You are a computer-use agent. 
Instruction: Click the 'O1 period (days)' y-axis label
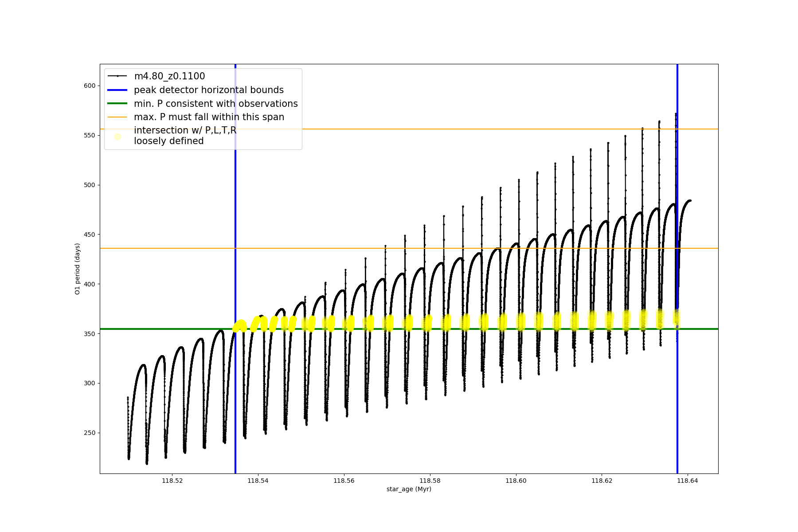click(77, 269)
